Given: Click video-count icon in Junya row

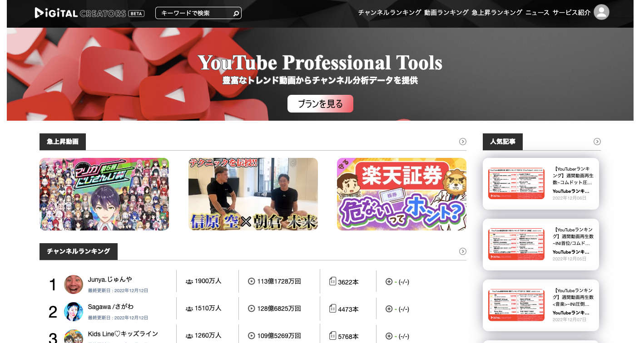Looking at the screenshot, I should (332, 281).
